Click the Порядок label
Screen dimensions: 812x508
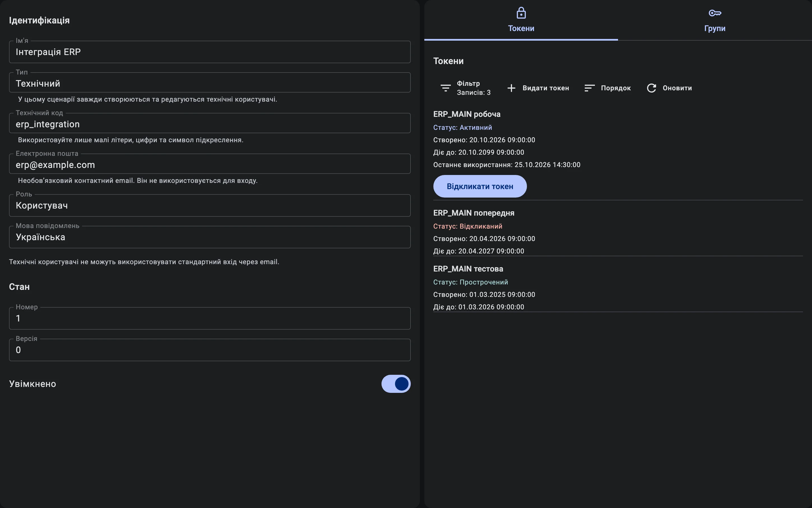[616, 88]
